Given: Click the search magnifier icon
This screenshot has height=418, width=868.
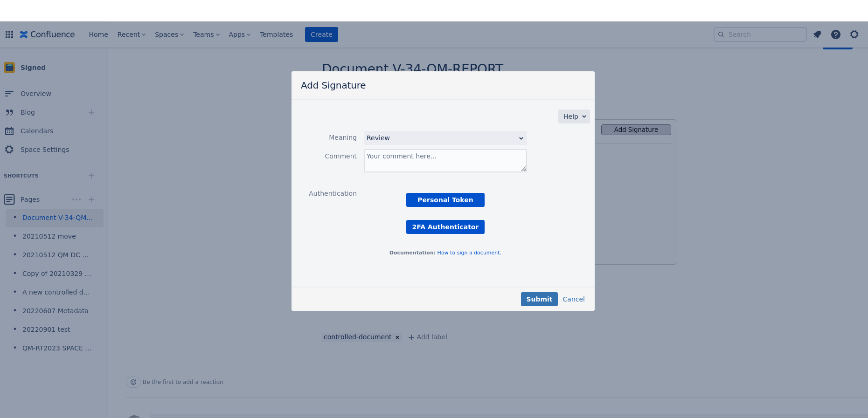Looking at the screenshot, I should point(721,34).
